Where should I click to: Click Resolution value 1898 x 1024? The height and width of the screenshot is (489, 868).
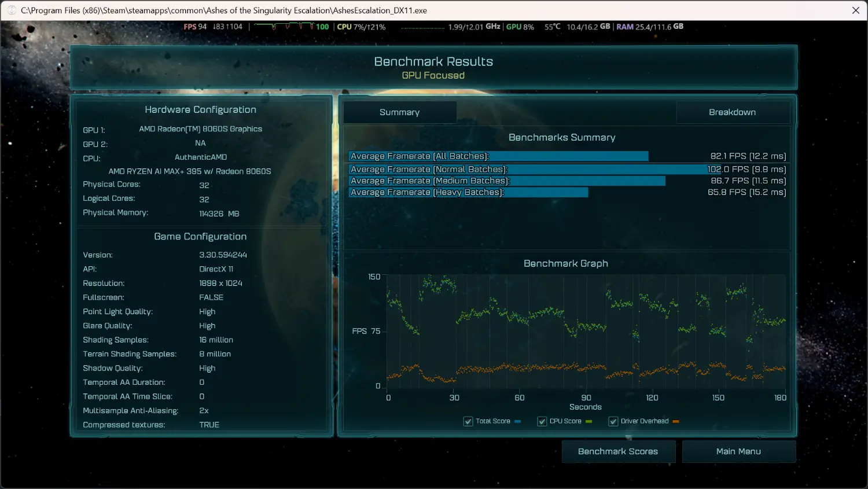pos(220,284)
